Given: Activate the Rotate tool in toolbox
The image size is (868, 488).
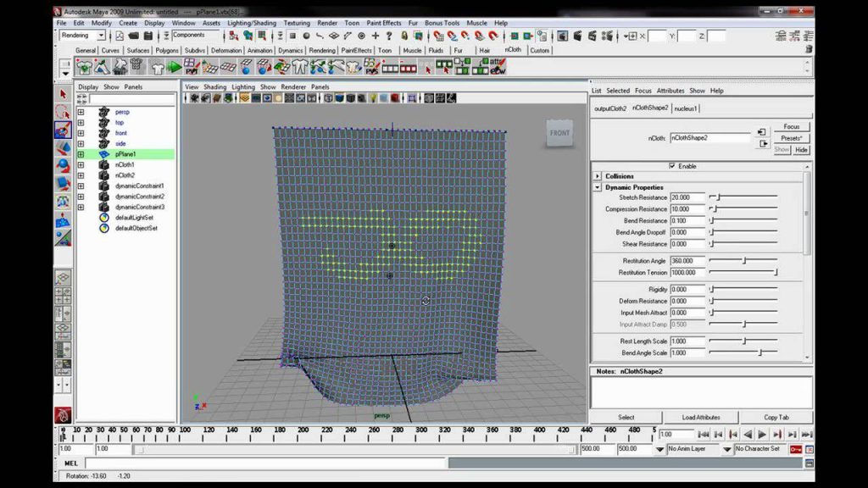Looking at the screenshot, I should (x=63, y=165).
